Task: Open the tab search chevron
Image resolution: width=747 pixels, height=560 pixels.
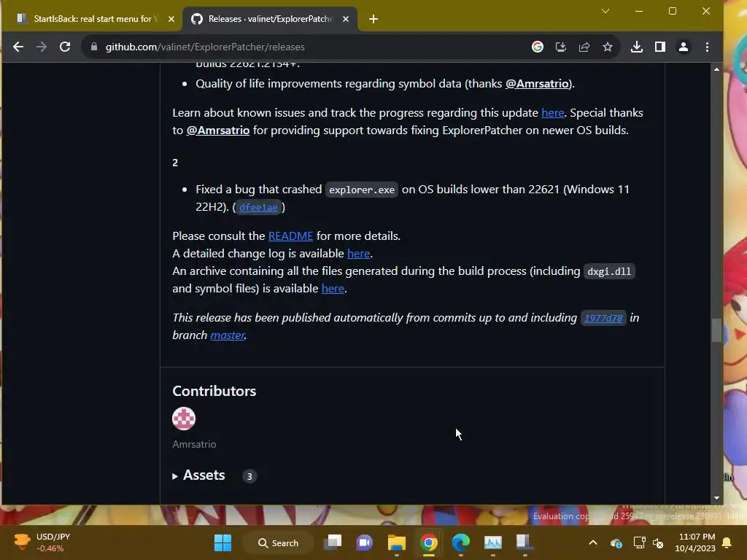Action: pyautogui.click(x=605, y=11)
